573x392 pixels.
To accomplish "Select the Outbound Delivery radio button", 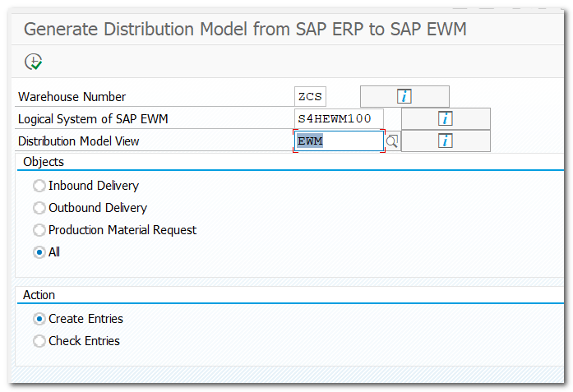I will (x=39, y=208).
